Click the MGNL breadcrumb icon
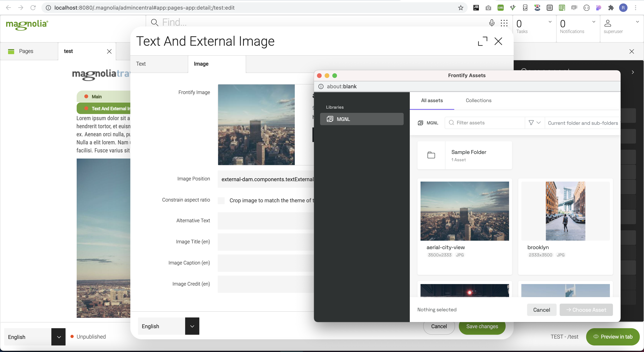 click(421, 123)
